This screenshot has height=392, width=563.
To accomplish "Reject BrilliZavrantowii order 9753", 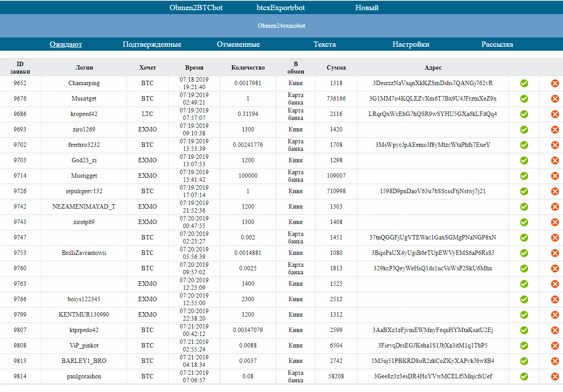I will pyautogui.click(x=555, y=253).
